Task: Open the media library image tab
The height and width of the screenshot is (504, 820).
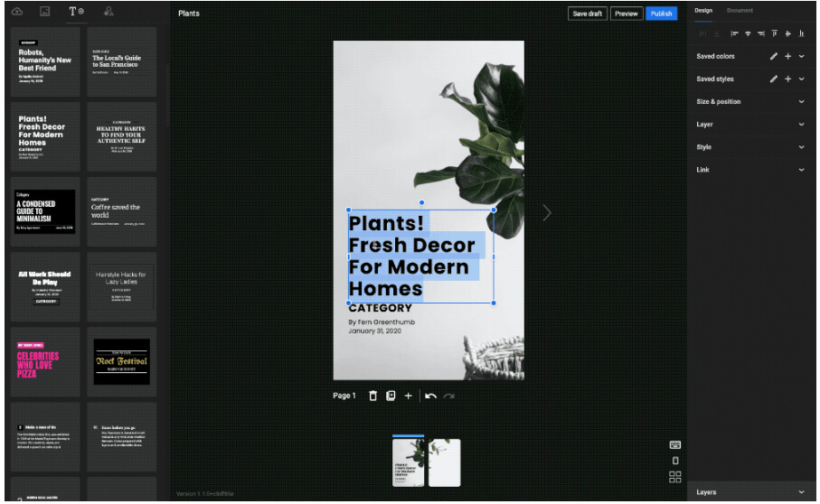Action: coord(45,12)
